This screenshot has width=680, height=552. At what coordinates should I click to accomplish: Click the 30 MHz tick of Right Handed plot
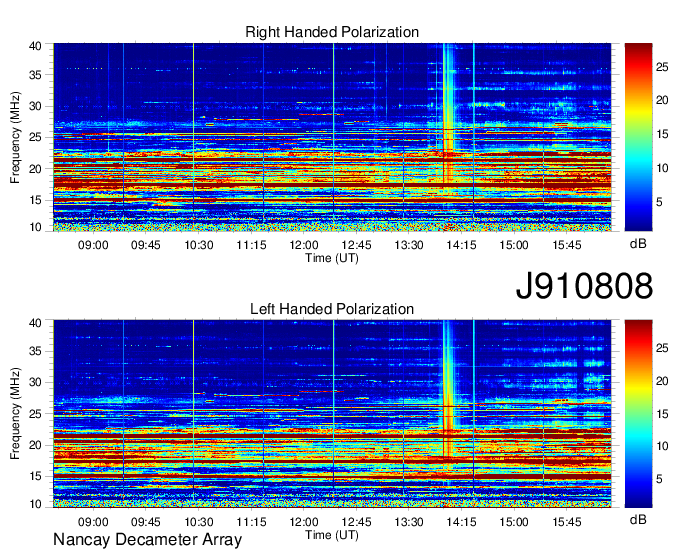pyautogui.click(x=36, y=106)
